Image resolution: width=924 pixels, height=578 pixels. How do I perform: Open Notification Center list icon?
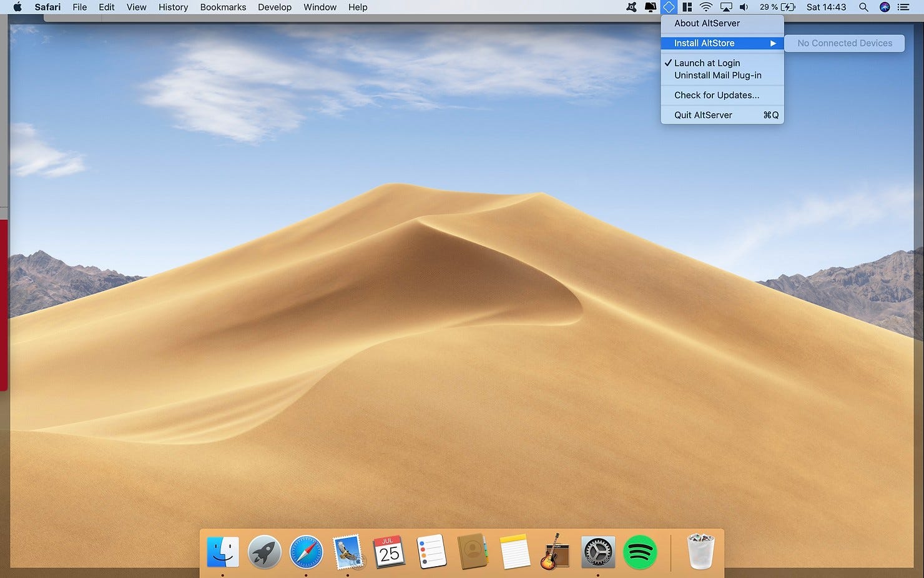[903, 7]
